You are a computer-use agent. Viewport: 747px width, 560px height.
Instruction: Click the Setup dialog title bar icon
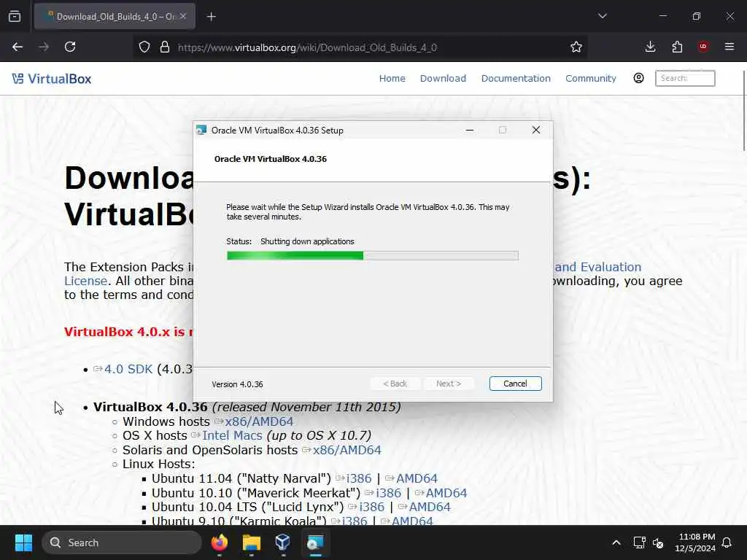201,130
